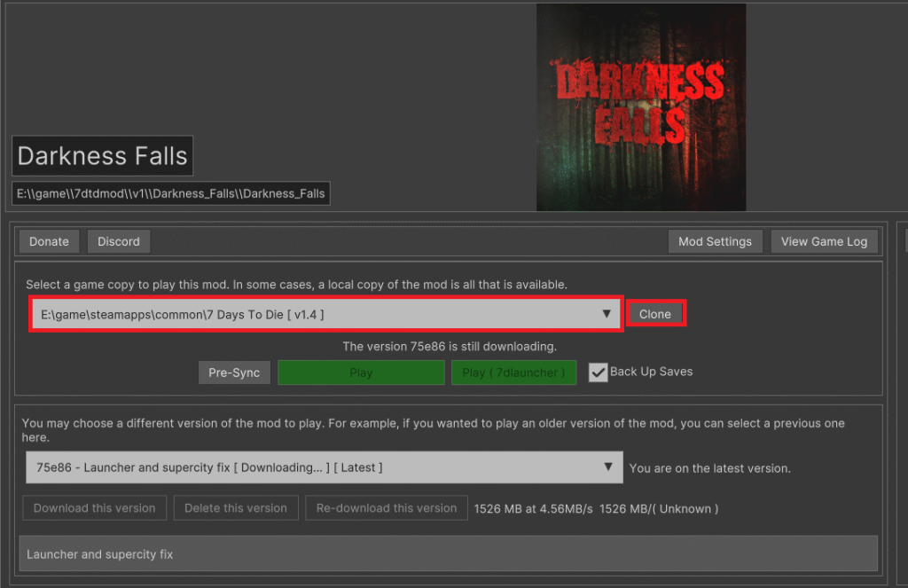Run Pre-Sync for the mod
This screenshot has height=588, width=908.
coord(234,372)
